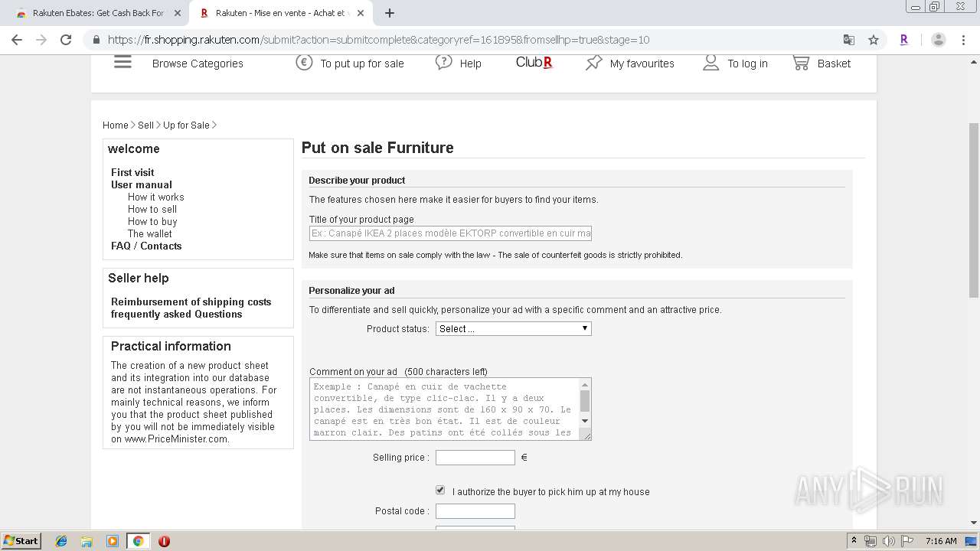
Task: Click the volume speaker tray icon
Action: pyautogui.click(x=888, y=541)
